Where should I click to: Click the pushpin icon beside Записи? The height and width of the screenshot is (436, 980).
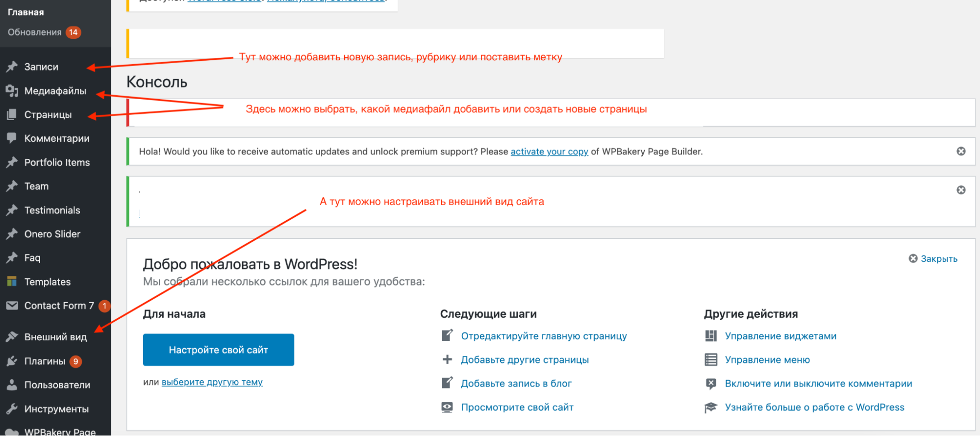pos(12,67)
